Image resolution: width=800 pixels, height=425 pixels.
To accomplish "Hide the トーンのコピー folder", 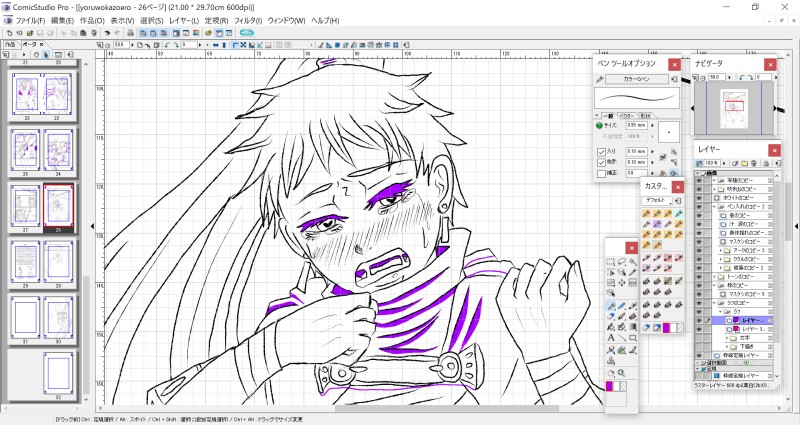I will (699, 276).
